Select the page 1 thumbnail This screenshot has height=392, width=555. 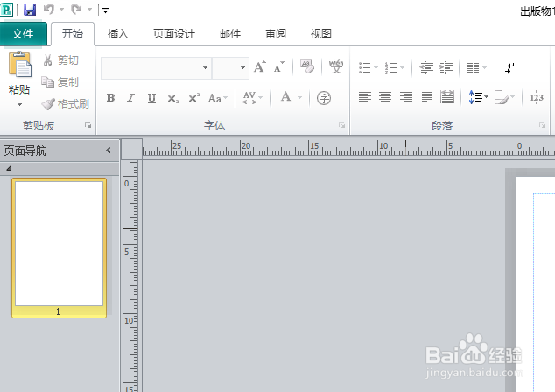pos(60,248)
